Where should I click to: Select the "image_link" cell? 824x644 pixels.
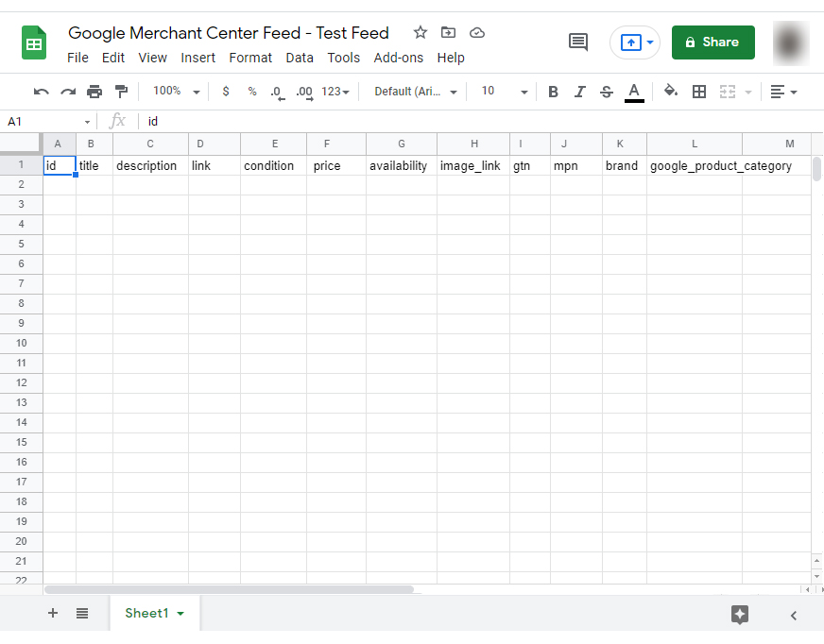(x=473, y=165)
